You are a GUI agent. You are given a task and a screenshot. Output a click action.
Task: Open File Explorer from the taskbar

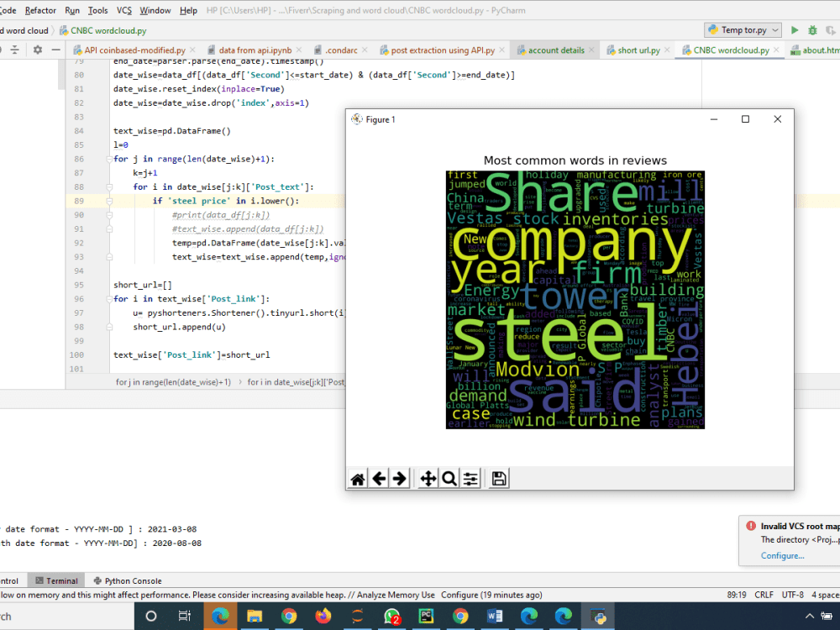(x=255, y=616)
